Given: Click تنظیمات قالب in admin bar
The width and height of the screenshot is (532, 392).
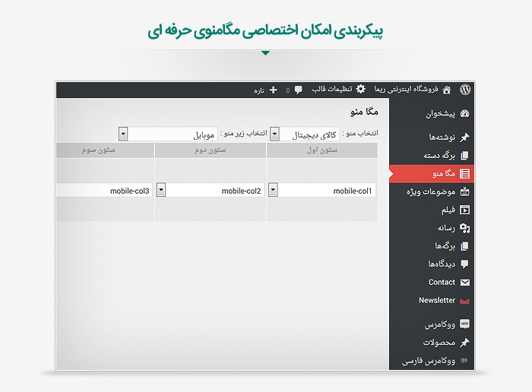Looking at the screenshot, I should [332, 89].
